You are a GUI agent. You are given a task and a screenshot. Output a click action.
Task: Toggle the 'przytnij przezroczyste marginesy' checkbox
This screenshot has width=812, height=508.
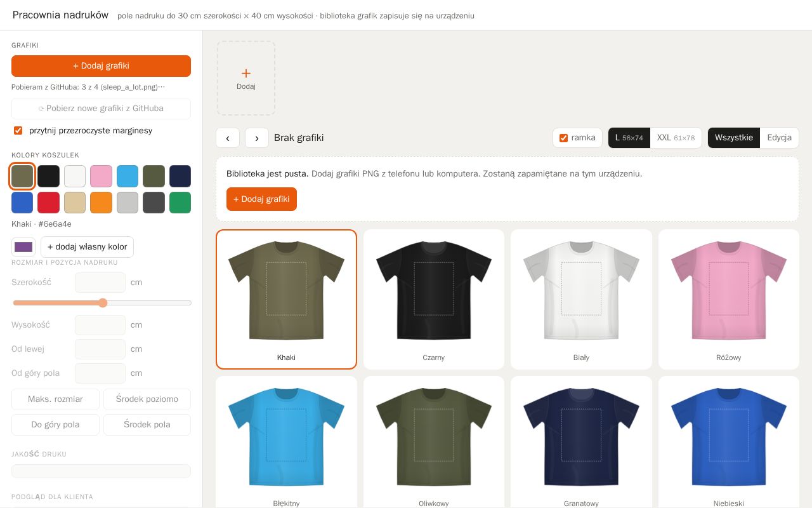coord(18,131)
